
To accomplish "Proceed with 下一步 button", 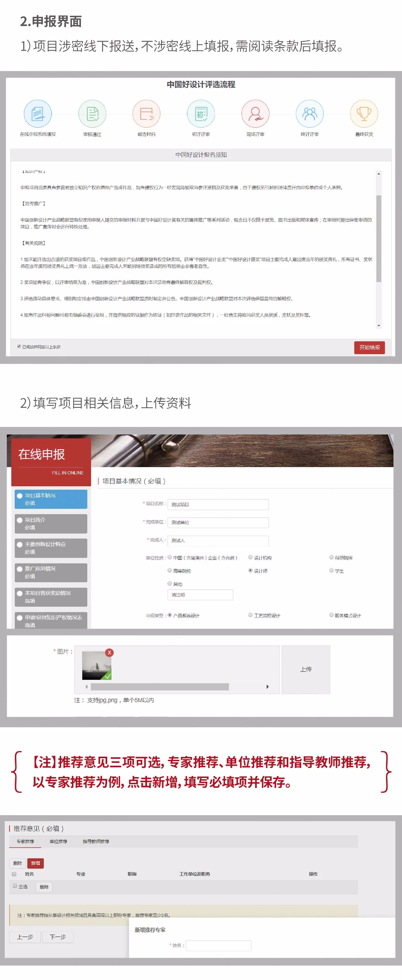I will (58, 937).
